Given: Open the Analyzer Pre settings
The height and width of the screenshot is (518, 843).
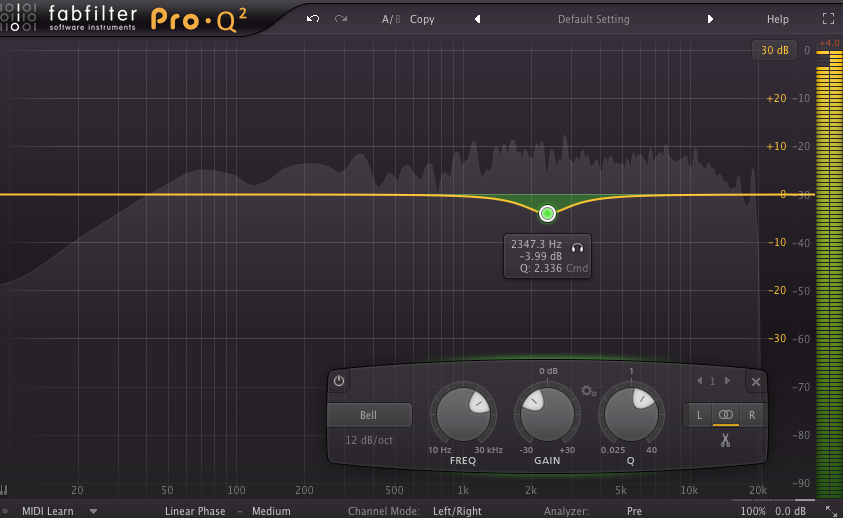Looking at the screenshot, I should tap(634, 511).
